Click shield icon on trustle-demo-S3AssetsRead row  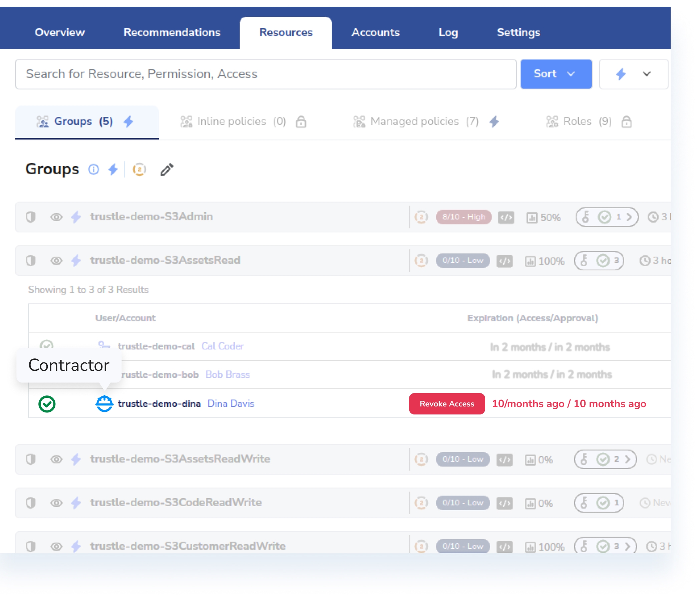click(x=31, y=261)
